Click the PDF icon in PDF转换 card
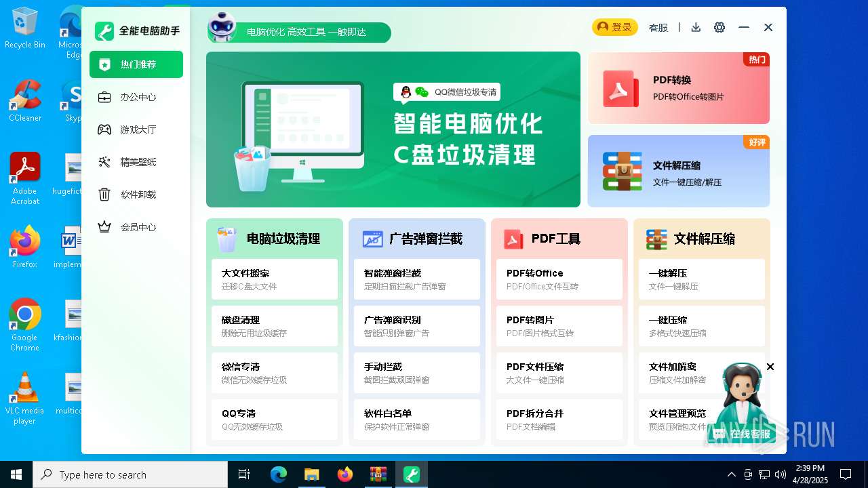 (x=620, y=89)
